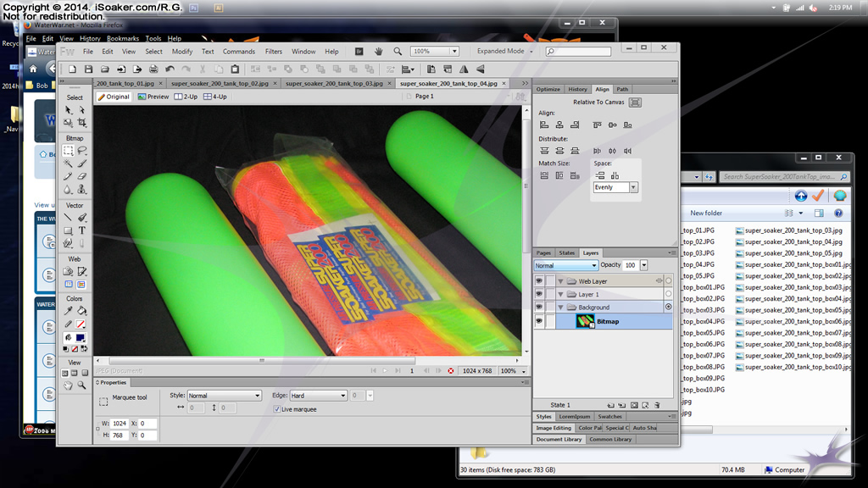This screenshot has height=488, width=868.
Task: Click the W width field in Properties
Action: pyautogui.click(x=120, y=424)
